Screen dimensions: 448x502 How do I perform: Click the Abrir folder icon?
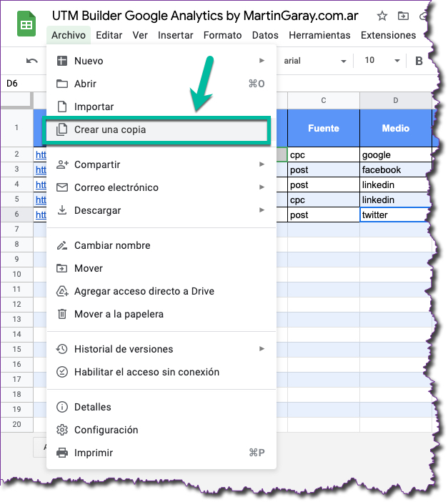pos(62,84)
